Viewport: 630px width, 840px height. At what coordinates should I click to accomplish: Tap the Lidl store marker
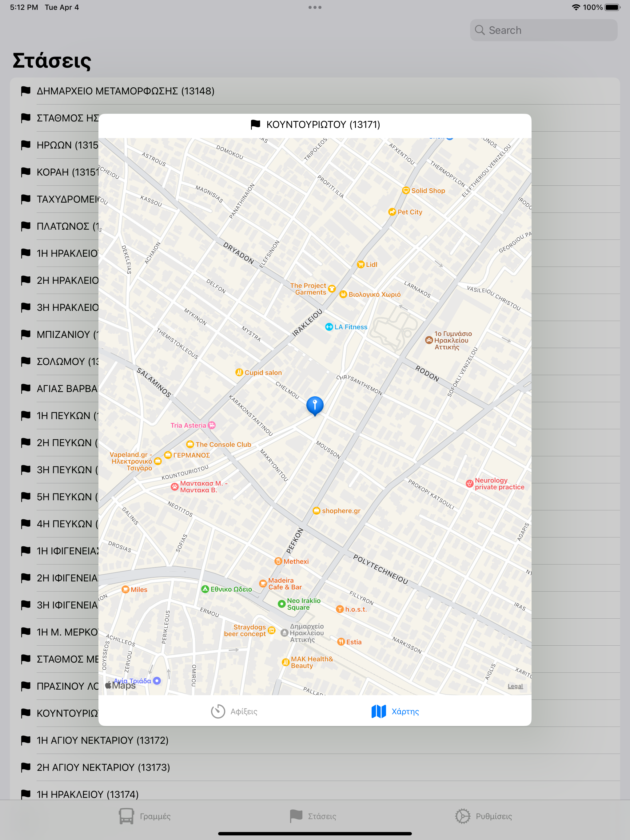(361, 264)
